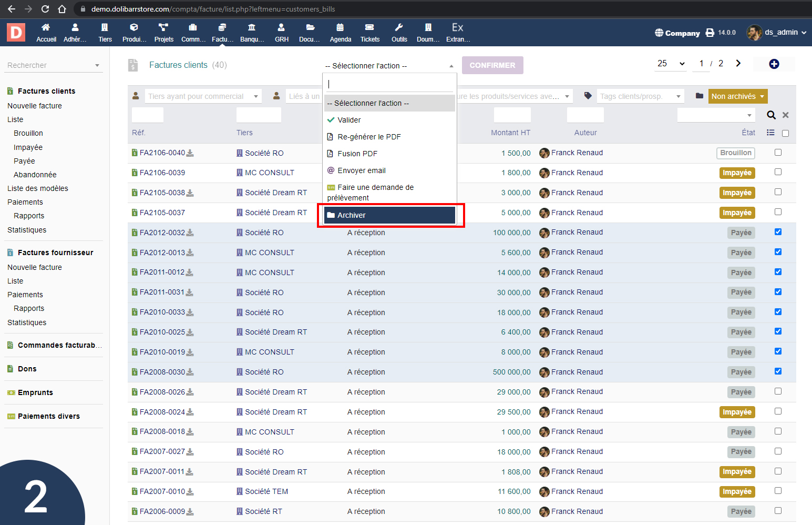Open Impayée link in left sidebar
The width and height of the screenshot is (812, 525).
coord(28,147)
